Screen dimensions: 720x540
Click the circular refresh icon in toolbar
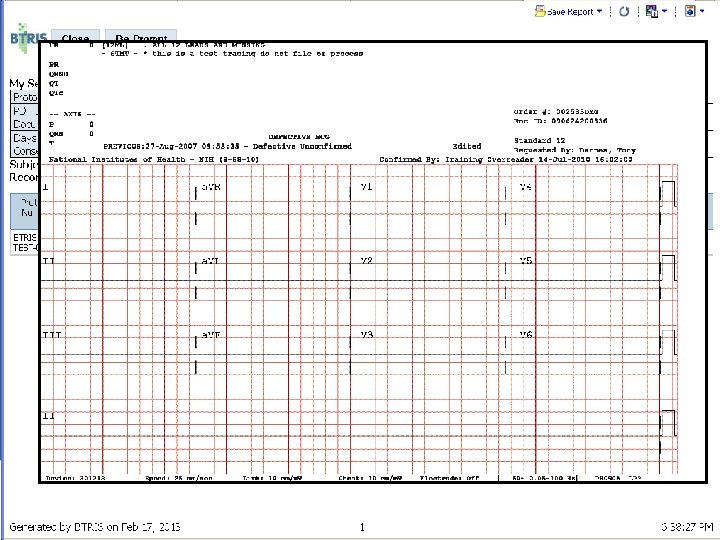pos(624,11)
